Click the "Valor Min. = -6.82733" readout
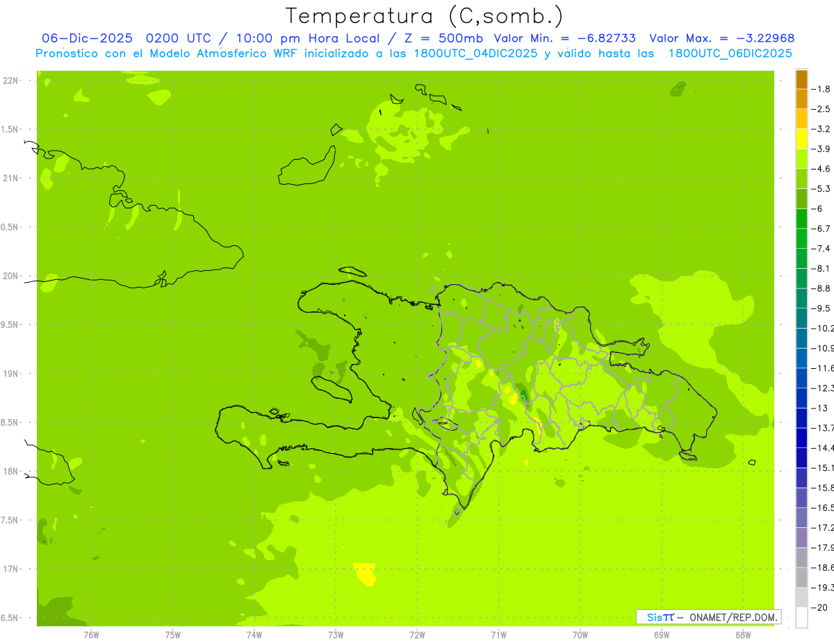Viewport: 834px width, 644px height. click(x=564, y=38)
